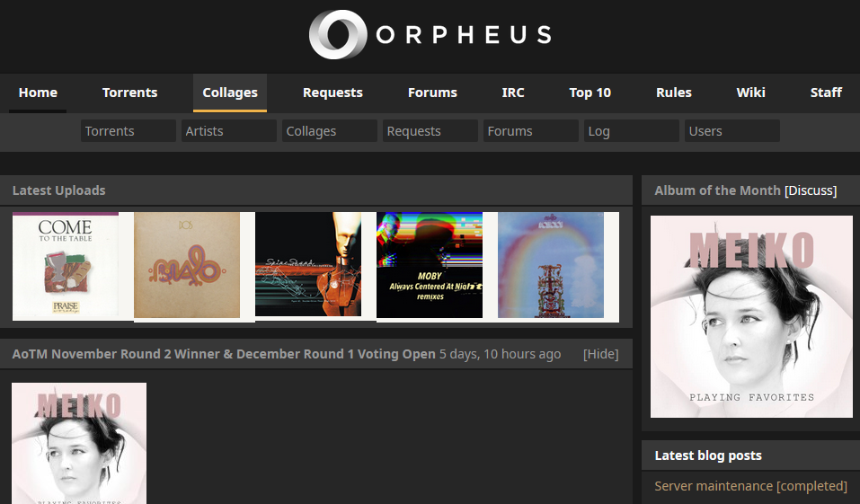Open the Wiki page
The height and width of the screenshot is (504, 860).
coord(750,93)
